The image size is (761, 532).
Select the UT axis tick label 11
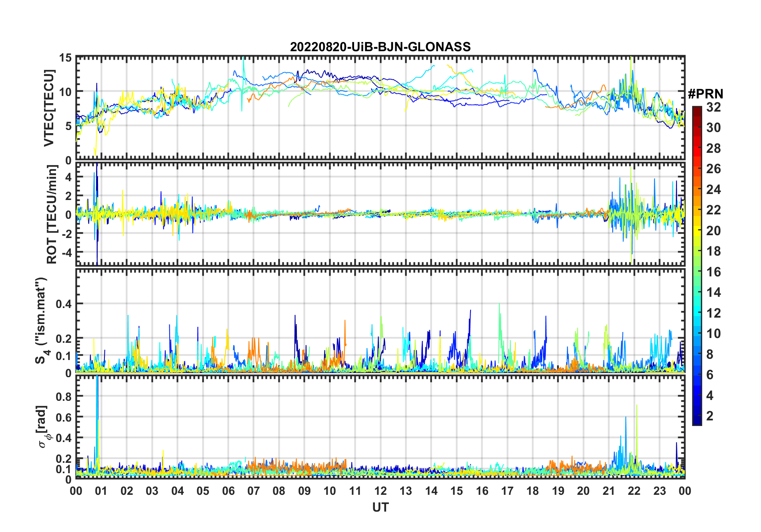(355, 491)
